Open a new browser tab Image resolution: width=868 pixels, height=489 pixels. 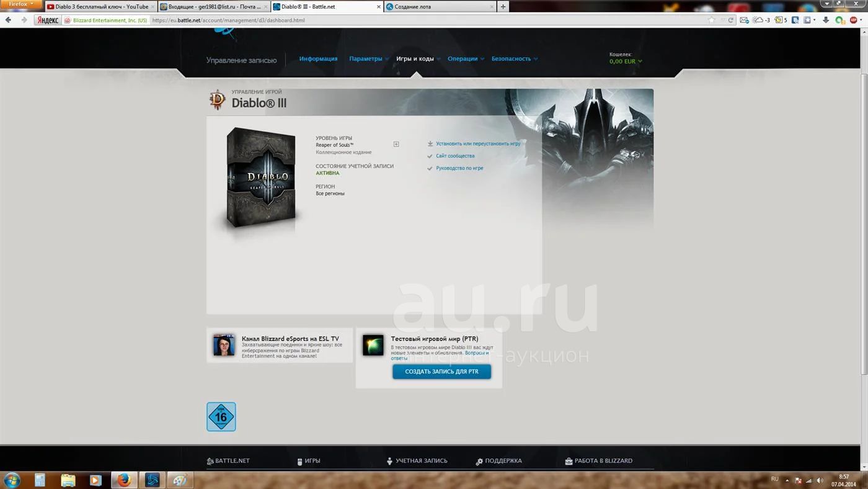coord(503,7)
